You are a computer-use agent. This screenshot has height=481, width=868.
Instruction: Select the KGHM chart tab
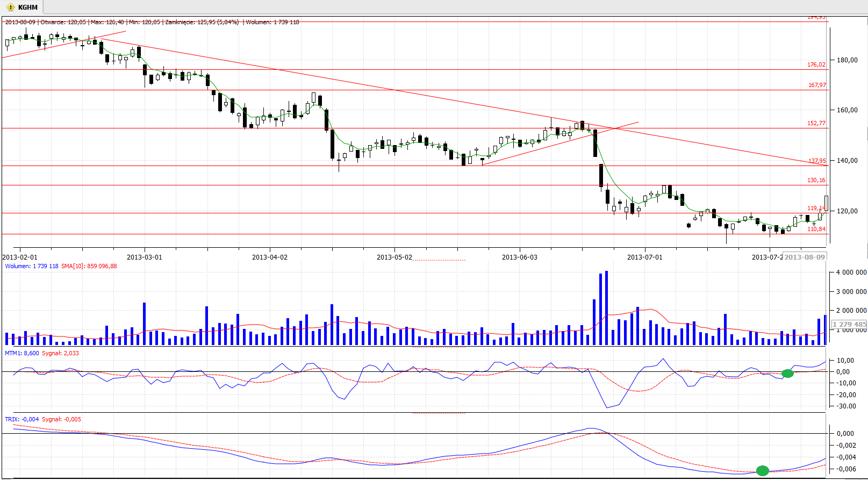[22, 7]
